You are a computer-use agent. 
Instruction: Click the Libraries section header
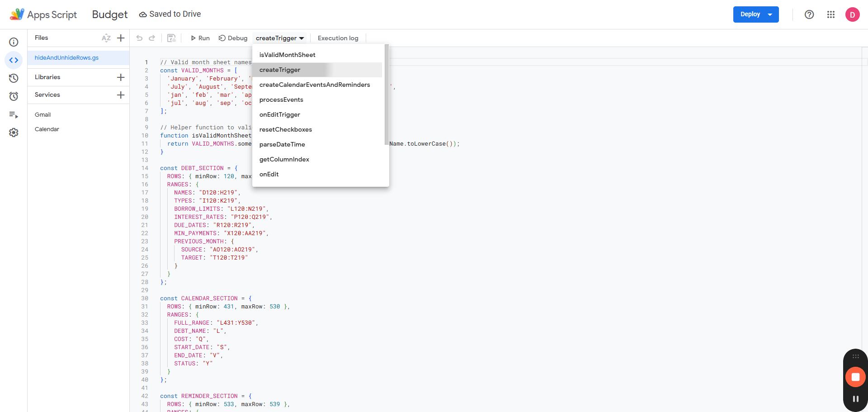[x=47, y=77]
